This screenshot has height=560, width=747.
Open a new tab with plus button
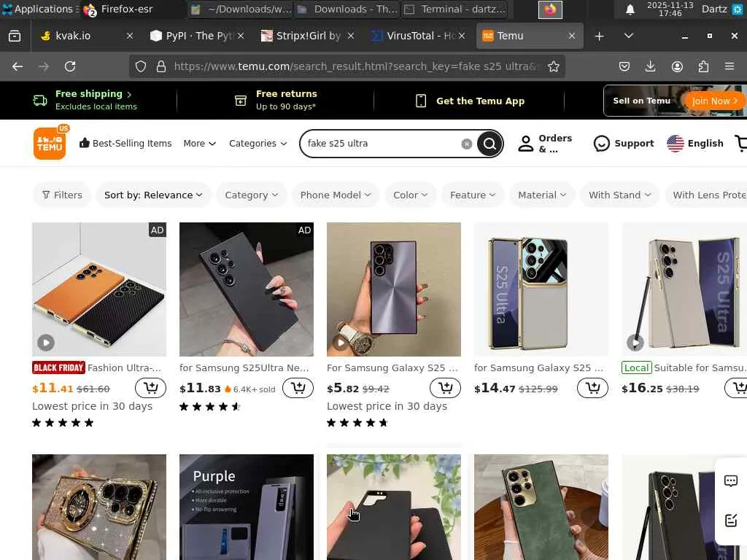[x=600, y=36]
